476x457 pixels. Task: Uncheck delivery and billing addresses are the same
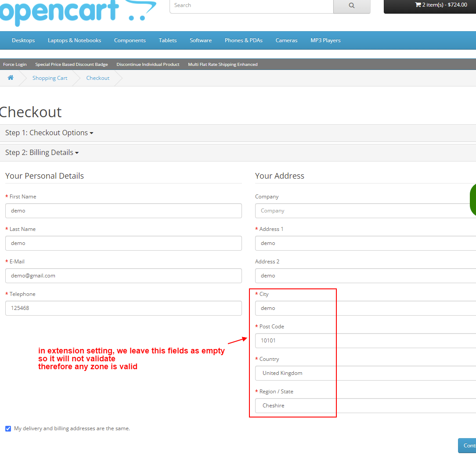tap(8, 428)
